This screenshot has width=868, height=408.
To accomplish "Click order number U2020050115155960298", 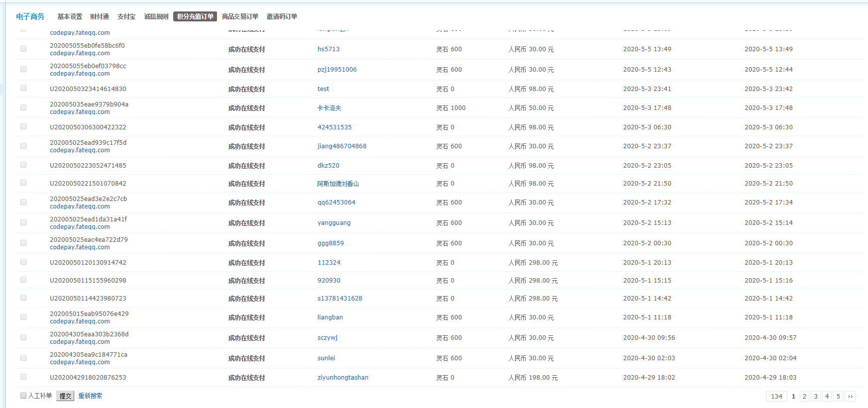I will (88, 281).
